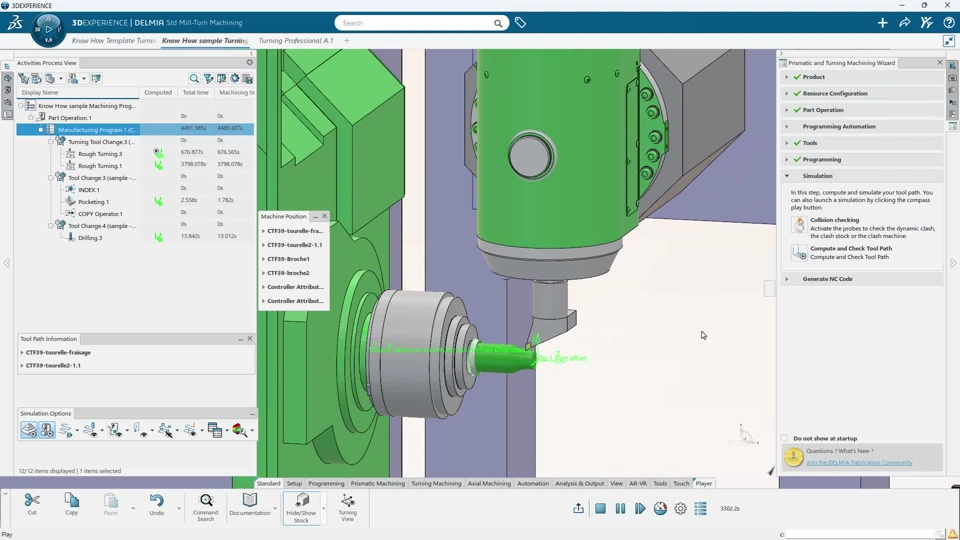
Task: Toggle Hide/Show Stock
Action: pos(301,508)
